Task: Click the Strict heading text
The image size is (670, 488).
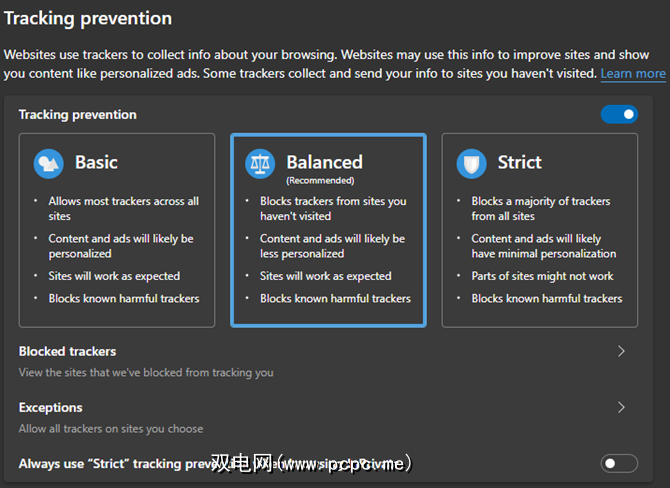Action: coord(519,162)
